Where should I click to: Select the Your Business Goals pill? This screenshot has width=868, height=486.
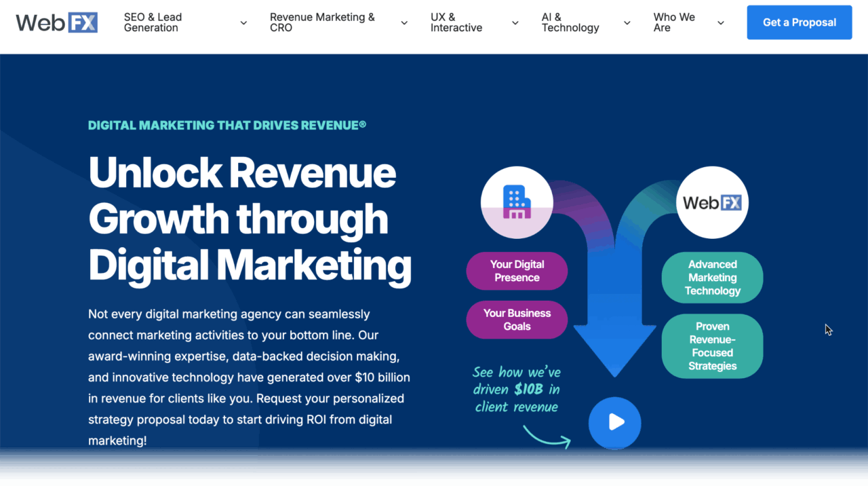(517, 320)
